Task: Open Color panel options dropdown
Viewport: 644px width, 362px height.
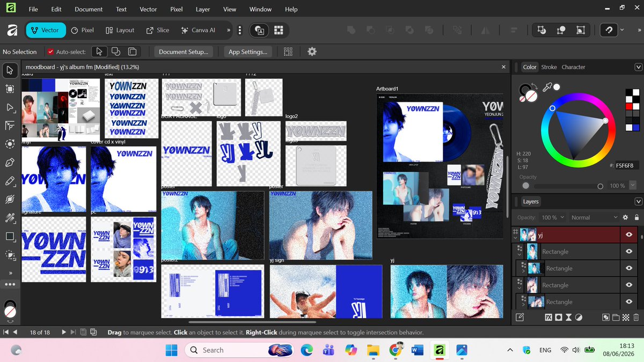Action: point(638,67)
